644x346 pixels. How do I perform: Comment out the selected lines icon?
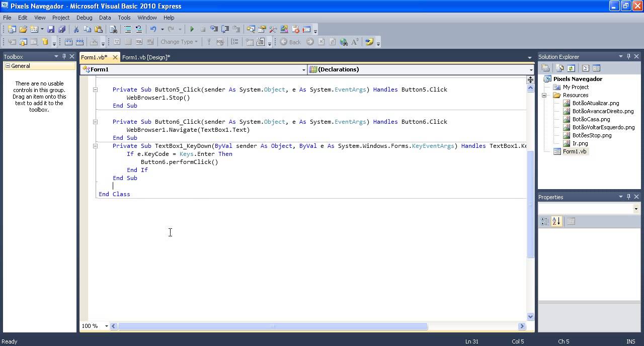(x=128, y=30)
